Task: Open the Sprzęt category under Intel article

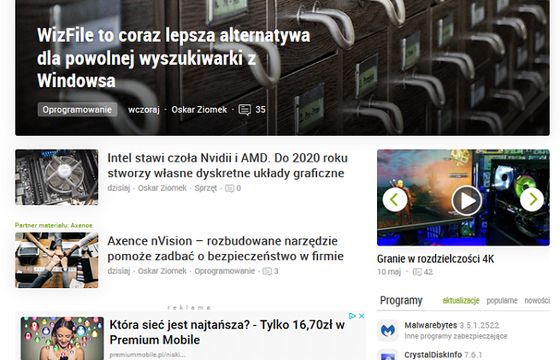Action: [206, 188]
